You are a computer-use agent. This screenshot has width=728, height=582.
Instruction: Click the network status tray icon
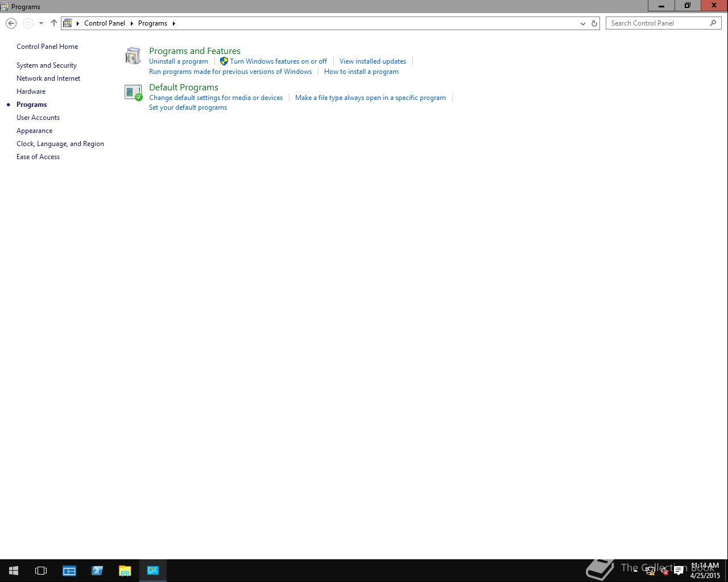tap(650, 571)
